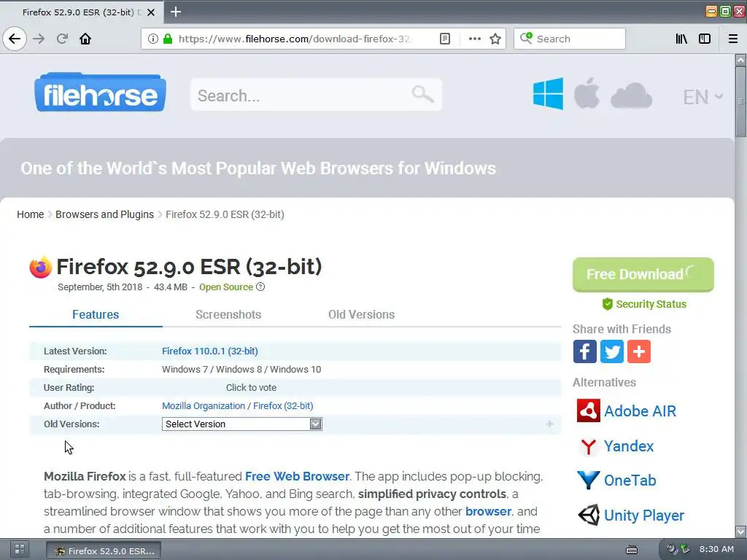
Task: Open Firefox 110.0.1 (32-bit) link
Action: click(209, 351)
